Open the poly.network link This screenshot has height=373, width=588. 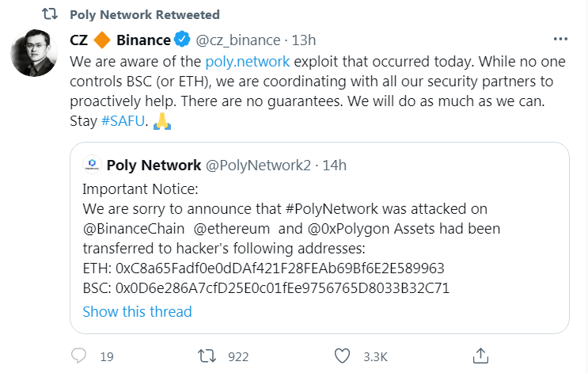246,61
